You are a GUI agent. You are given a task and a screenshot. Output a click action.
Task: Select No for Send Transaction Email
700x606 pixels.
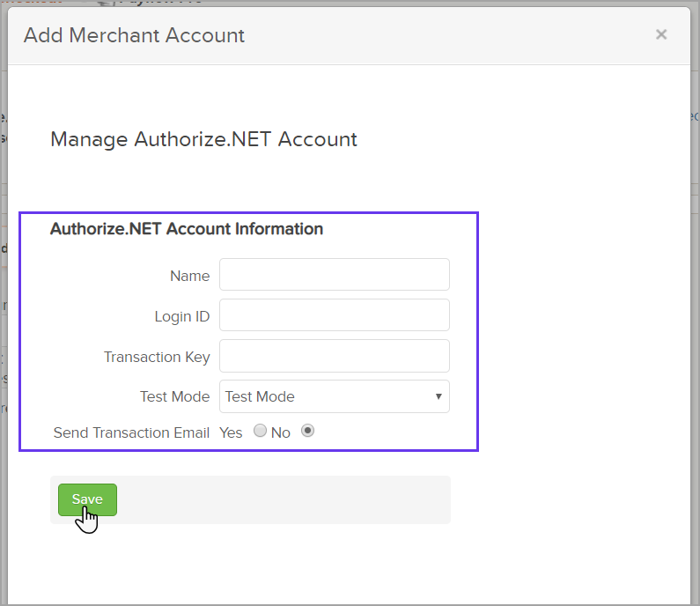307,431
